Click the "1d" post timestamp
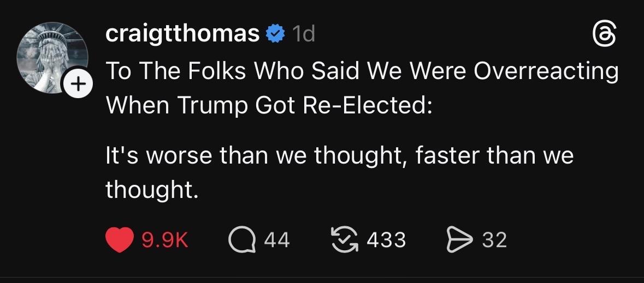Image resolution: width=644 pixels, height=283 pixels. pos(304,35)
